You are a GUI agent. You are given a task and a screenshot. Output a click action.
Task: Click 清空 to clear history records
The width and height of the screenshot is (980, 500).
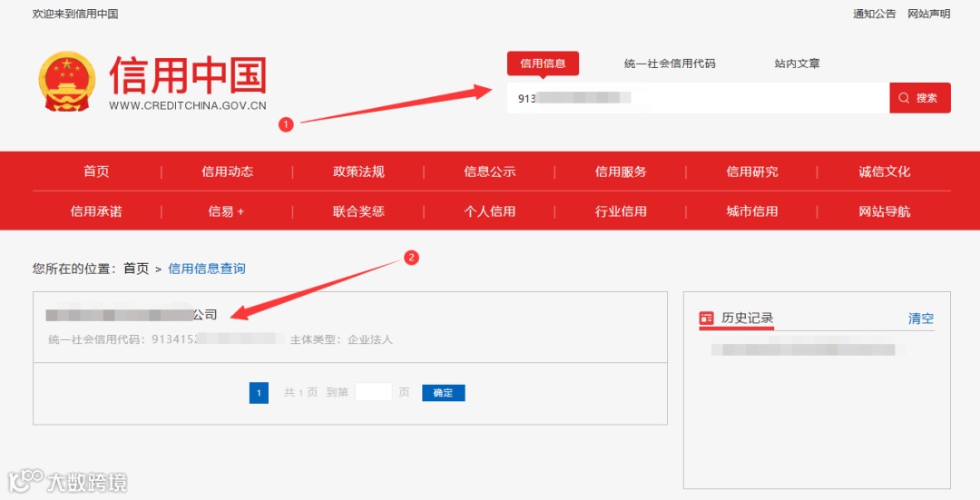click(x=921, y=319)
